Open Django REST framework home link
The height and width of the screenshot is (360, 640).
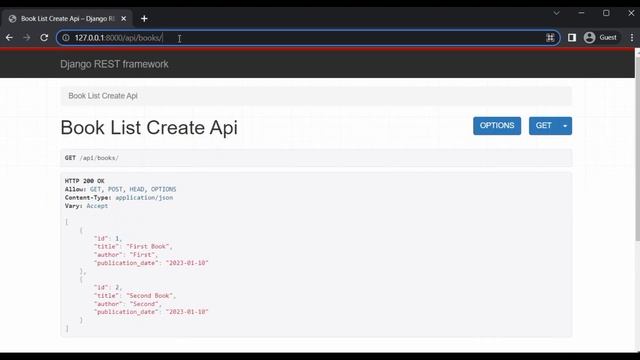coord(114,64)
